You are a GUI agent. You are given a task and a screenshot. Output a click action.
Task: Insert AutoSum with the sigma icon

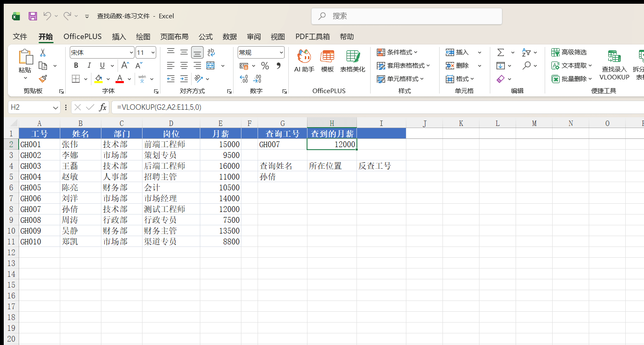click(x=501, y=52)
